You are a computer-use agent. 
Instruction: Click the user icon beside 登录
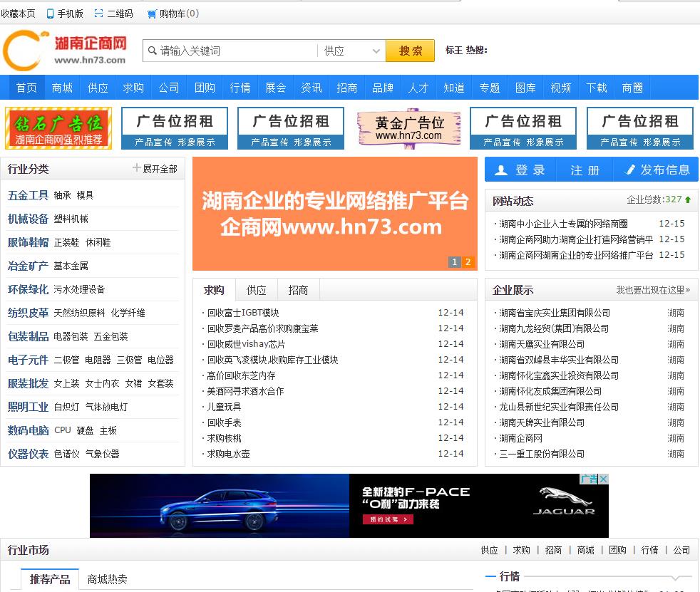pos(501,170)
